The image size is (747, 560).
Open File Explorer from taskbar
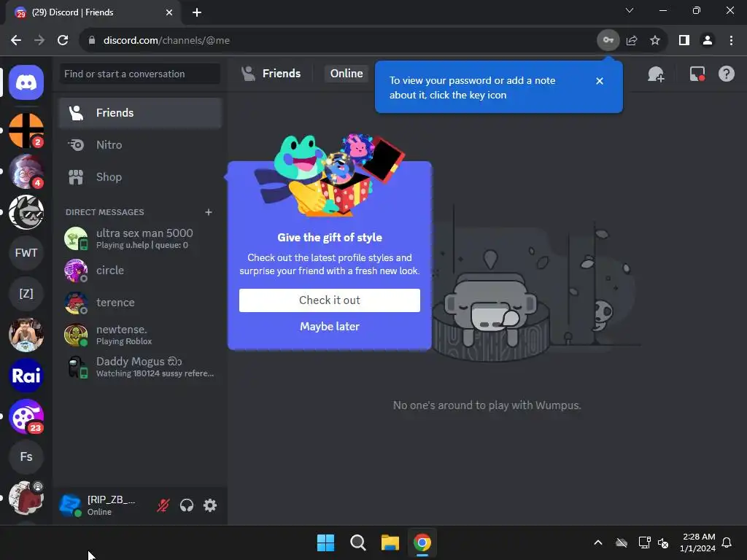point(390,542)
